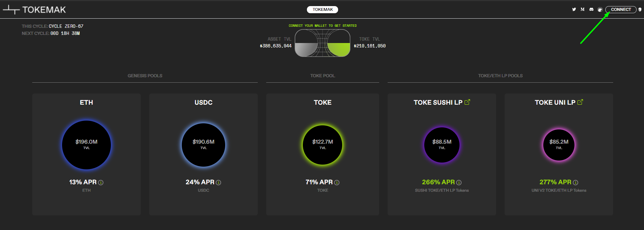This screenshot has width=644, height=230.
Task: Click the 71% APR label
Action: coord(319,182)
